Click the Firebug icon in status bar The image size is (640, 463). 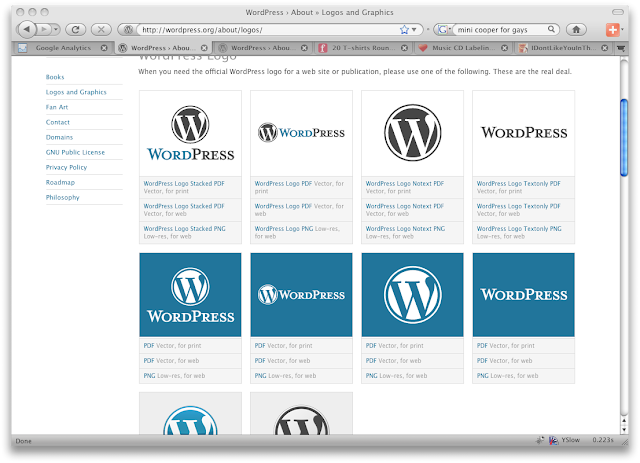[540, 440]
